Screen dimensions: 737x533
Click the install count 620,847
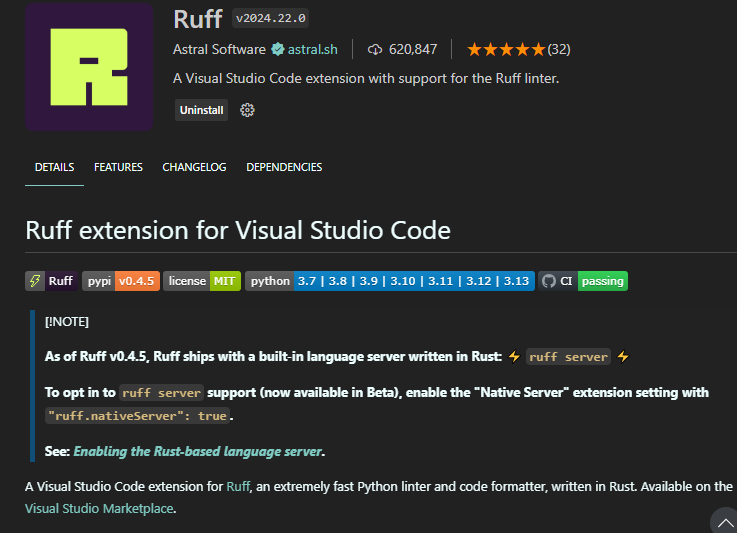tap(413, 49)
